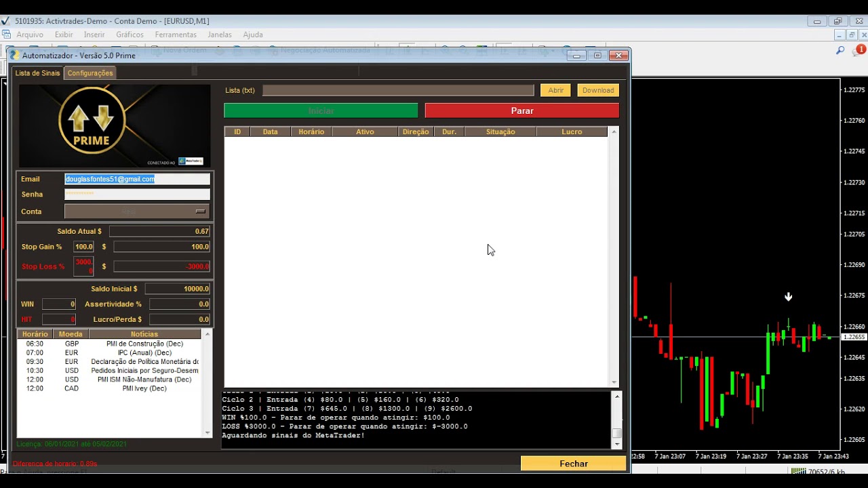Click the Horário column header in signals table
Image resolution: width=868 pixels, height=488 pixels.
[311, 131]
